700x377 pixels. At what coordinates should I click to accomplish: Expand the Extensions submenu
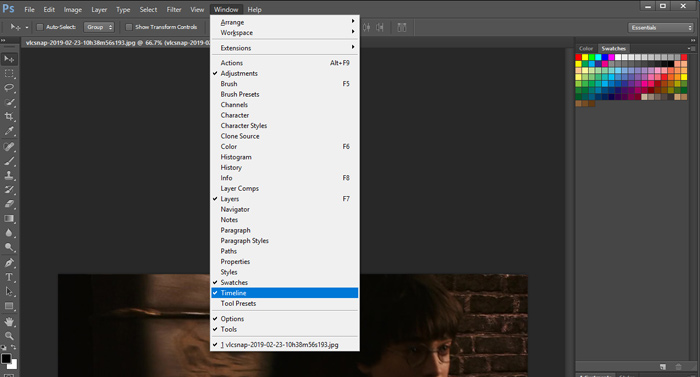pos(284,48)
